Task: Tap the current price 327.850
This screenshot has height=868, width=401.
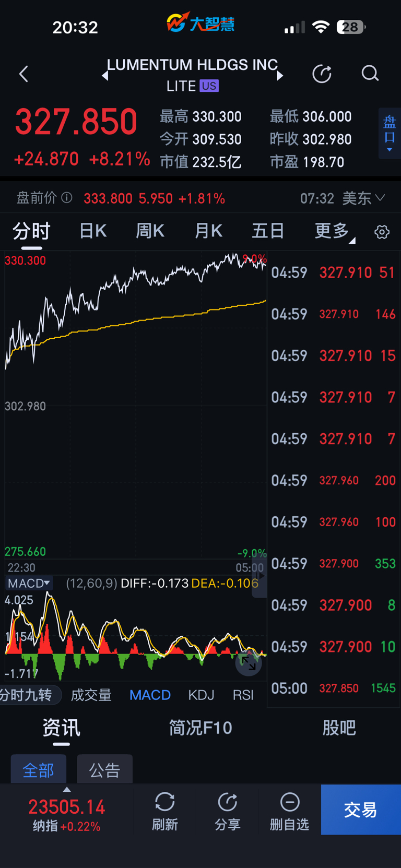Action: [x=76, y=122]
